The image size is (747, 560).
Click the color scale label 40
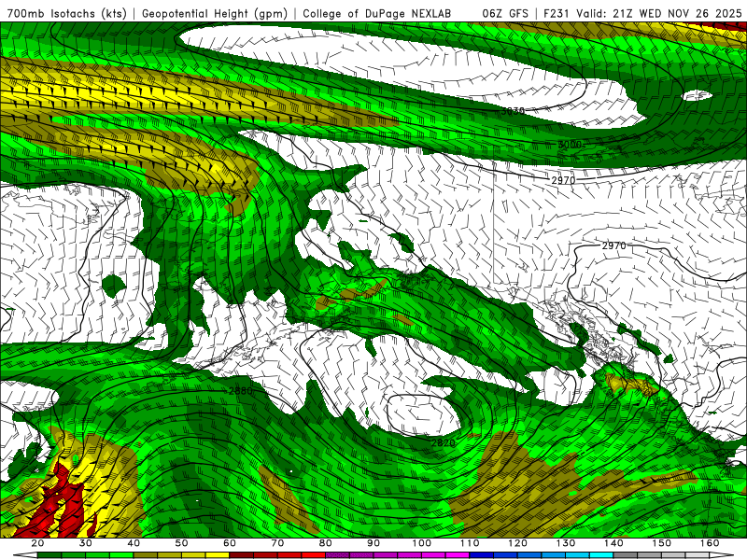pyautogui.click(x=134, y=543)
